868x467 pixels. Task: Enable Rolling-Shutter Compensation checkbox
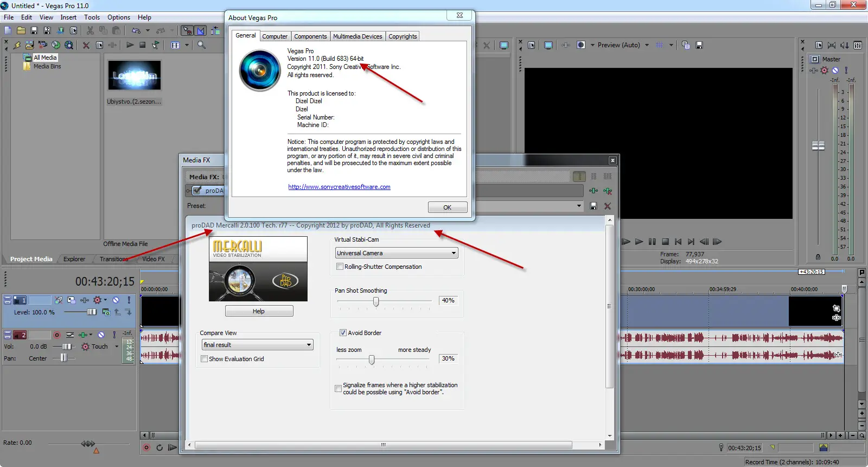(x=340, y=267)
